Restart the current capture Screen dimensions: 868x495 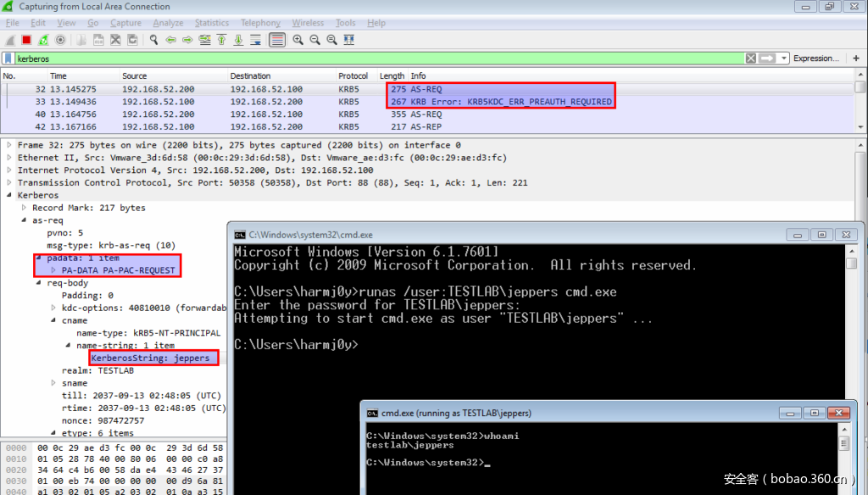click(x=43, y=40)
